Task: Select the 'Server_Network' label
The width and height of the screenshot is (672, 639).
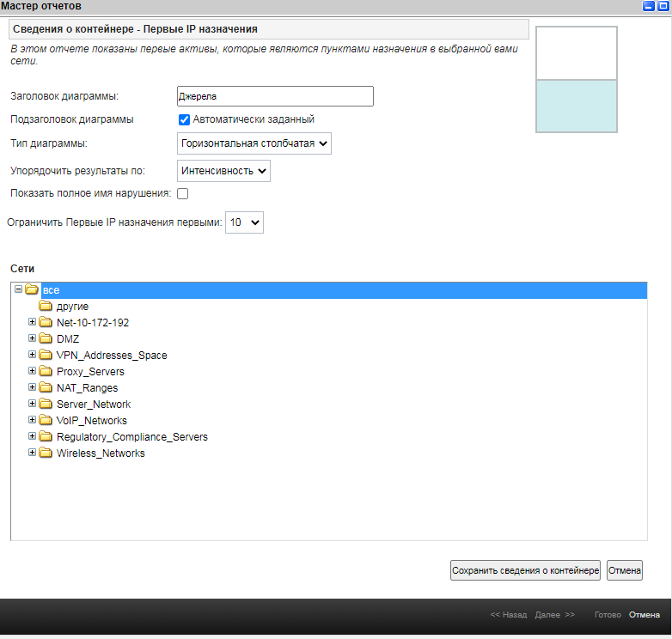Action: pyautogui.click(x=94, y=404)
